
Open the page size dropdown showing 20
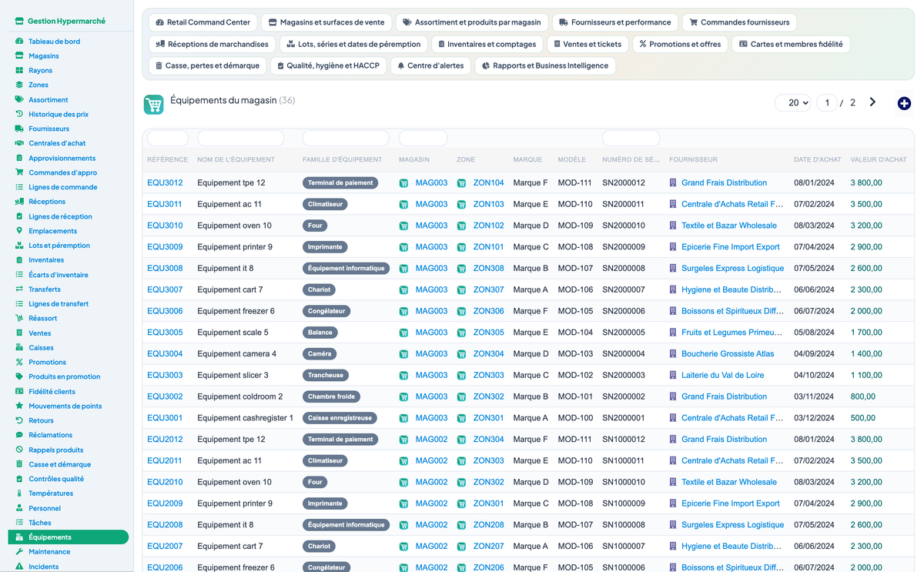[x=793, y=102]
